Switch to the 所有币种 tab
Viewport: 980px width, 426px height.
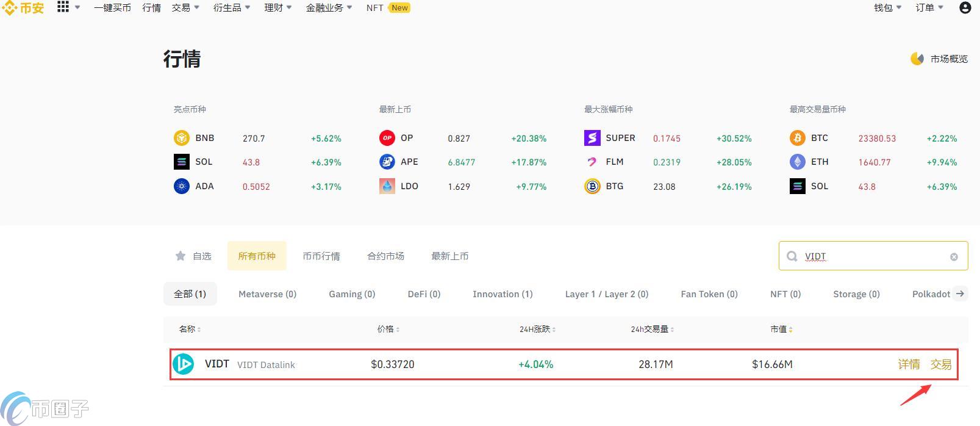coord(257,256)
